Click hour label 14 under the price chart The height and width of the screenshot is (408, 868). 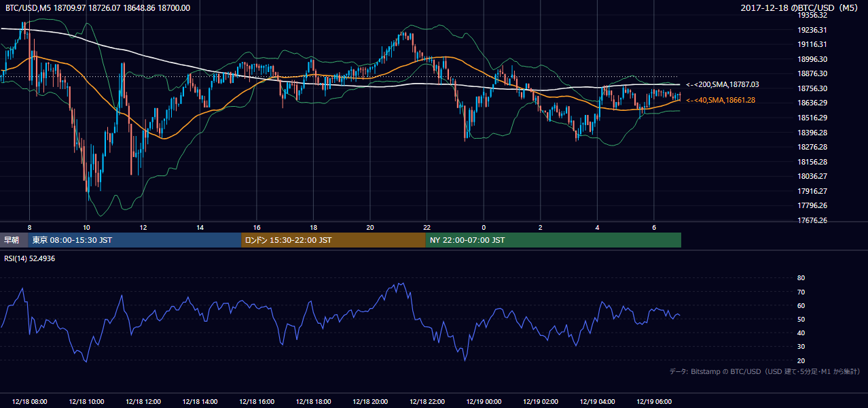(200, 227)
